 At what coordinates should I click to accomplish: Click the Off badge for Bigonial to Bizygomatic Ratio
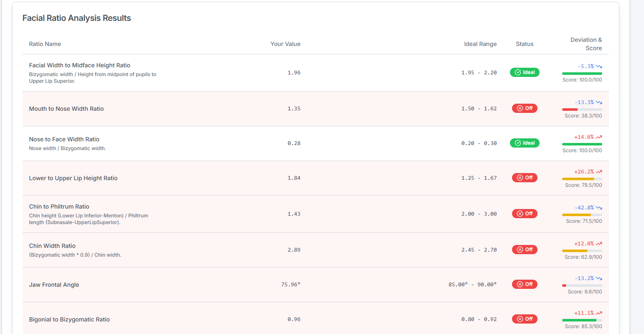pyautogui.click(x=525, y=319)
